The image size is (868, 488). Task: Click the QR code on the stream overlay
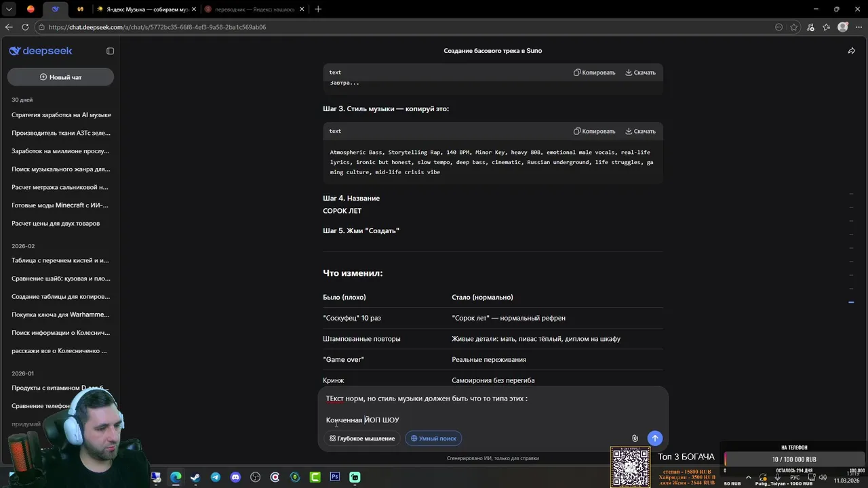[x=631, y=467]
